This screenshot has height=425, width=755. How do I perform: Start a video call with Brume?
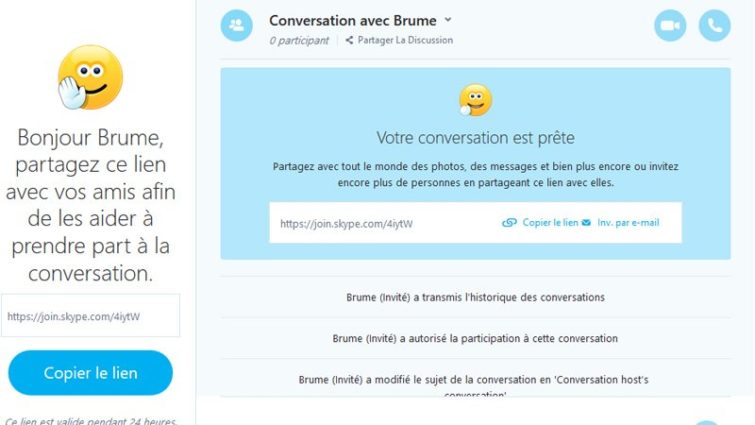tap(670, 26)
